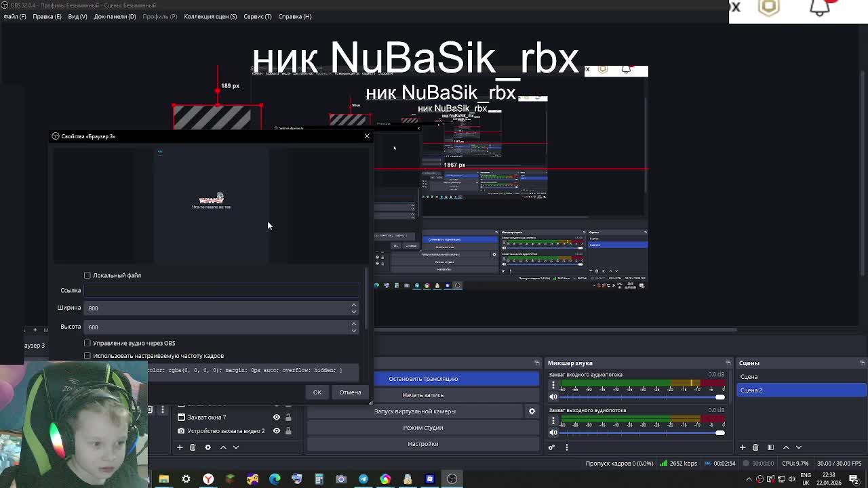Viewport: 868px width, 488px height.
Task: Open advanced audio properties gears icon
Action: [x=551, y=447]
